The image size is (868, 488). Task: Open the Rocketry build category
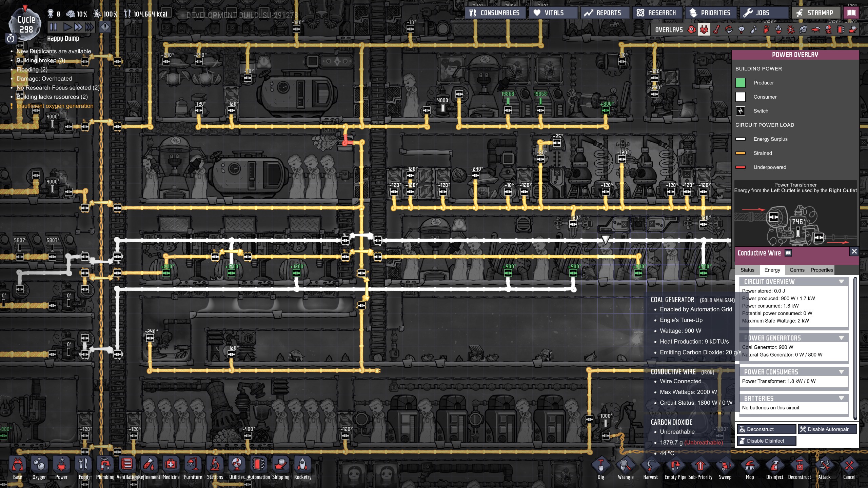click(303, 468)
